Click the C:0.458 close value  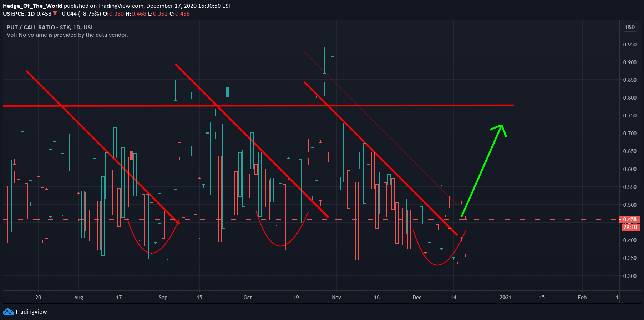pyautogui.click(x=179, y=14)
